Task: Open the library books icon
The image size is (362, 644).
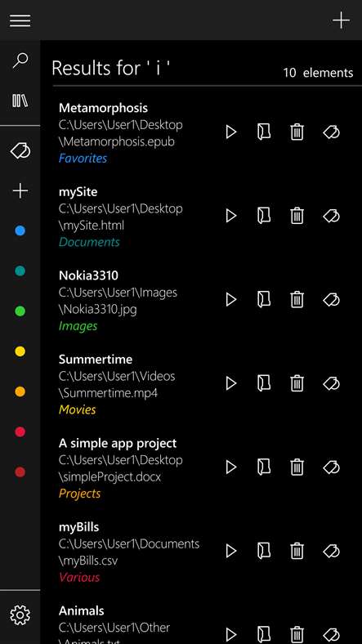Action: pyautogui.click(x=20, y=101)
